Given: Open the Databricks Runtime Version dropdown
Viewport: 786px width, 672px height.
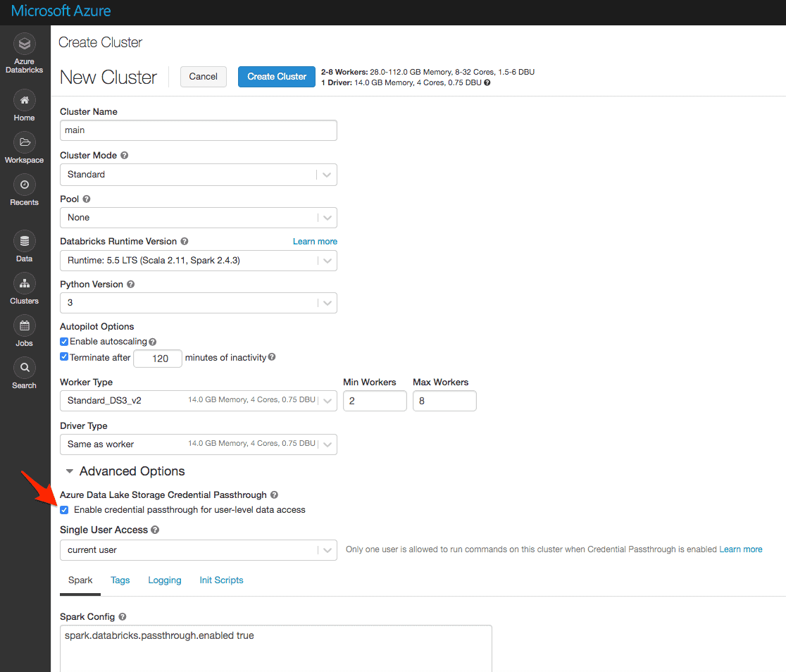Looking at the screenshot, I should click(x=198, y=261).
